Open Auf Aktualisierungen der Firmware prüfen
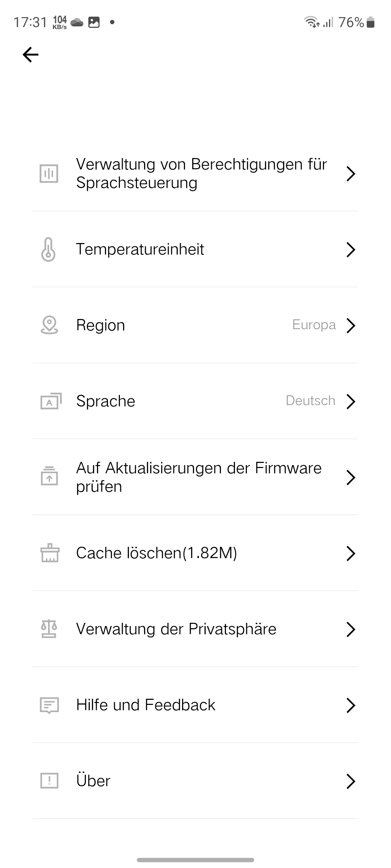The height and width of the screenshot is (868, 391). pyautogui.click(x=199, y=477)
